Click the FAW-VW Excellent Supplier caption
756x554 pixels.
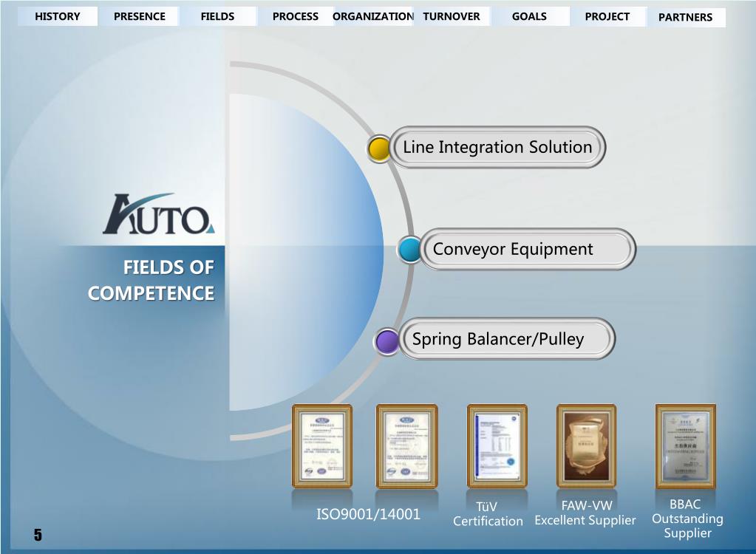585,513
